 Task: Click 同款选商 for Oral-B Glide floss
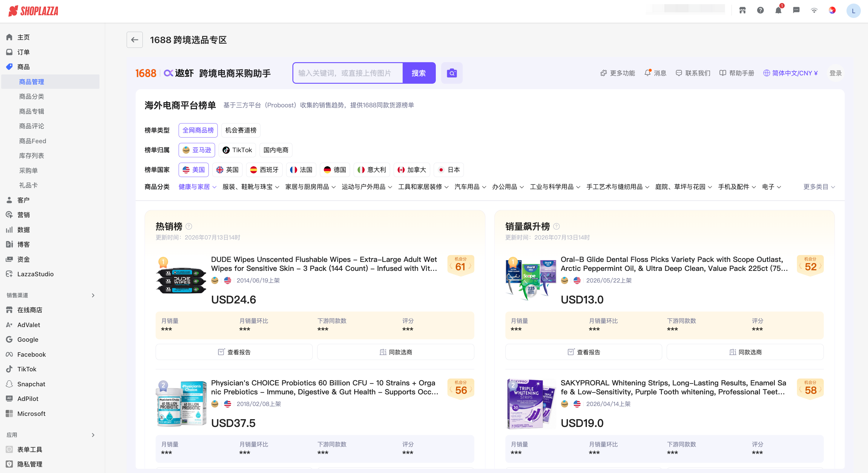(745, 352)
